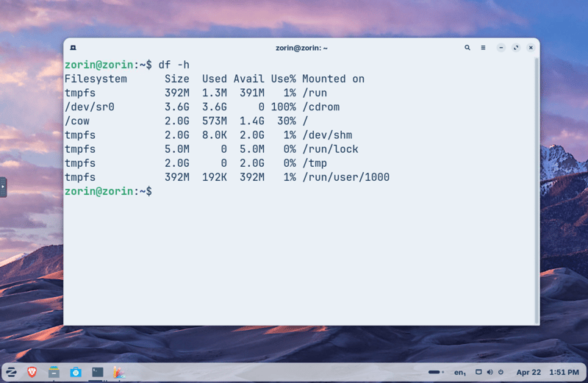Screen dimensions: 588x383
Task: Open the Zorin start menu
Action: [x=12, y=372]
